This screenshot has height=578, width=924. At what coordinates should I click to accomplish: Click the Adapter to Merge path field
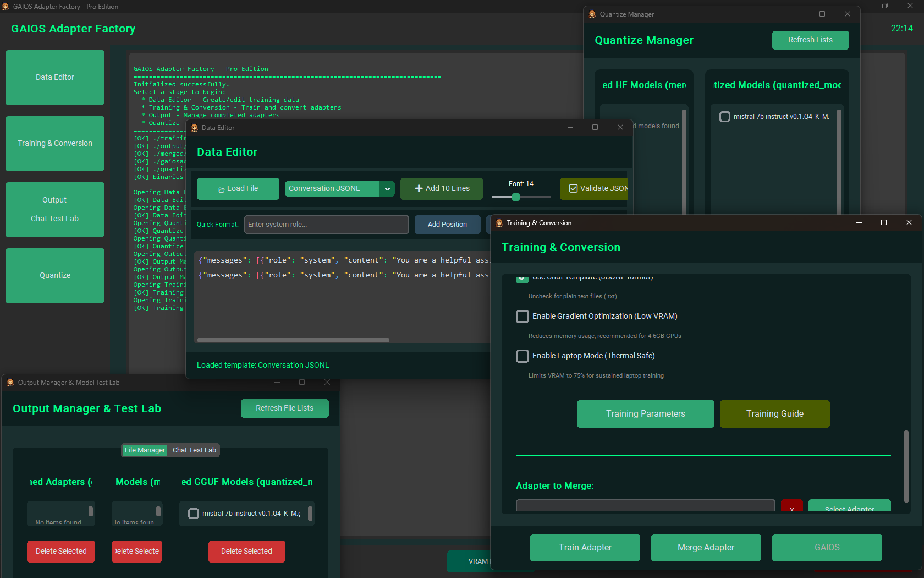click(646, 506)
